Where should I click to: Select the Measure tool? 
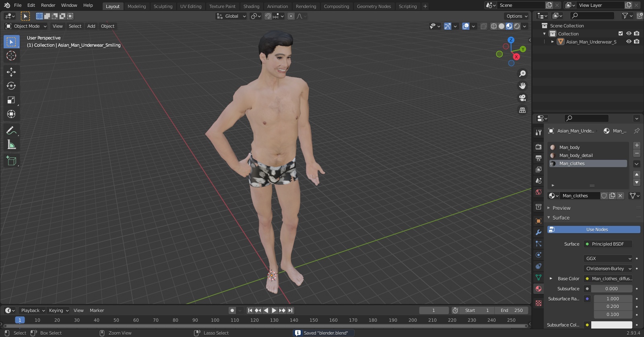tap(11, 145)
